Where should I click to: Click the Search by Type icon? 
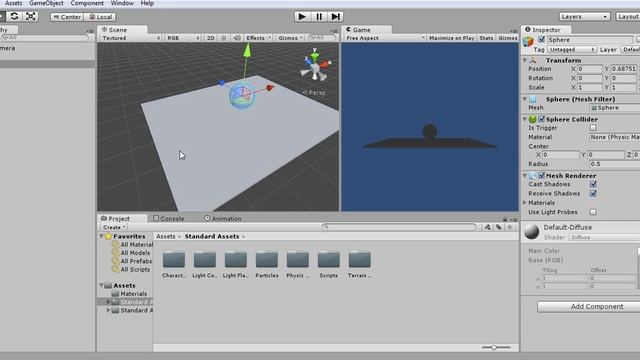488,227
